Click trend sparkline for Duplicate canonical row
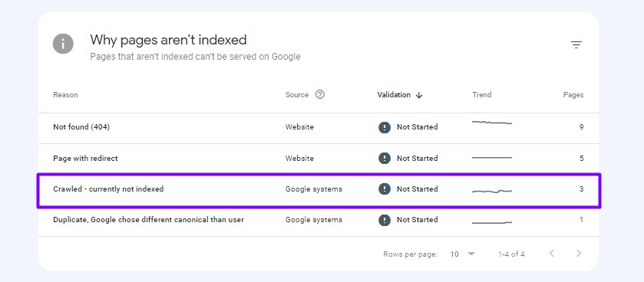Screen dimensions: 644x282 click(492, 222)
